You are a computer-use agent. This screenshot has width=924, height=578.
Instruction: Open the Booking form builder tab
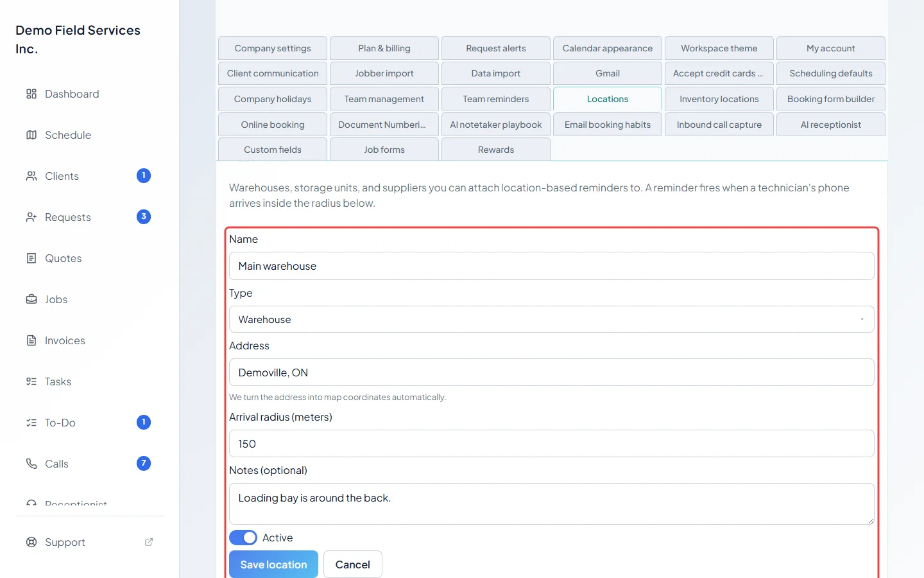click(831, 99)
